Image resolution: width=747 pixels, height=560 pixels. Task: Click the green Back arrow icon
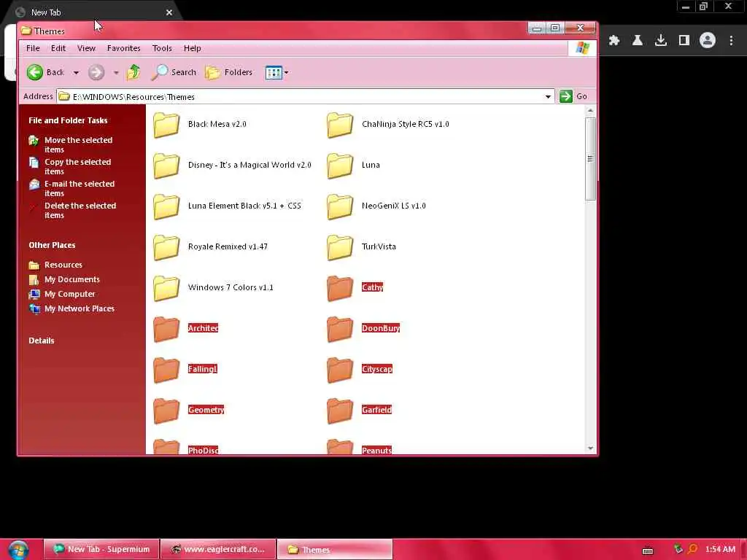35,72
